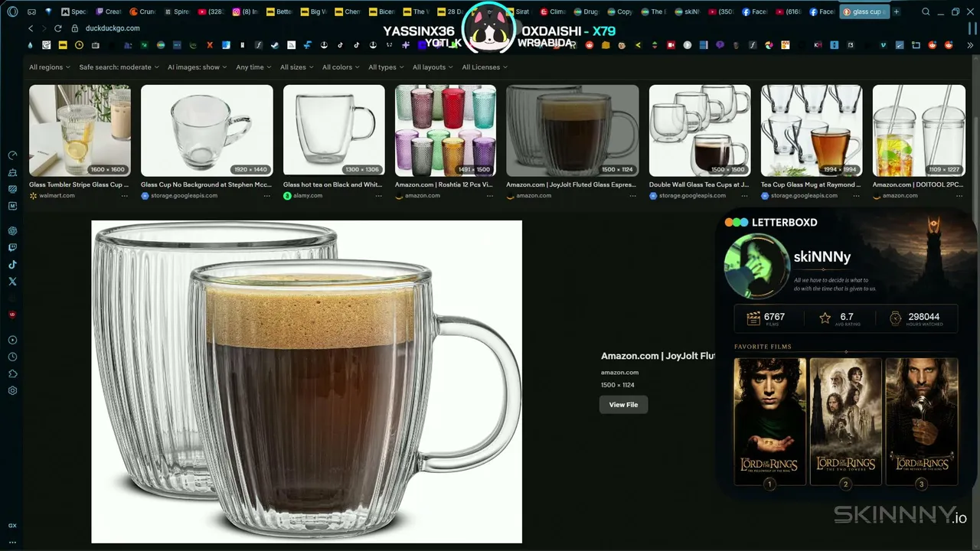Click The Return of the King poster
This screenshot has width=980, height=551.
pos(922,422)
